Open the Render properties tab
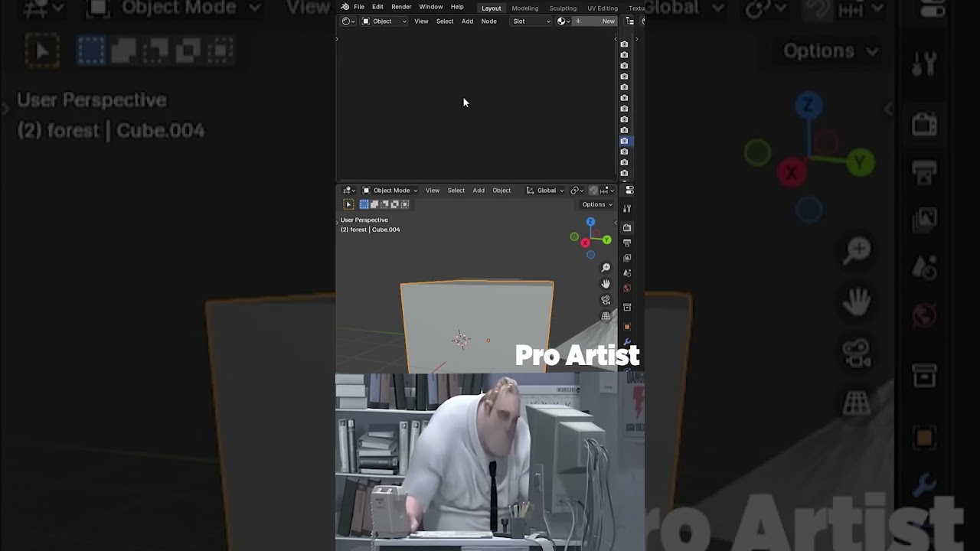This screenshot has width=980, height=551. coord(627,227)
